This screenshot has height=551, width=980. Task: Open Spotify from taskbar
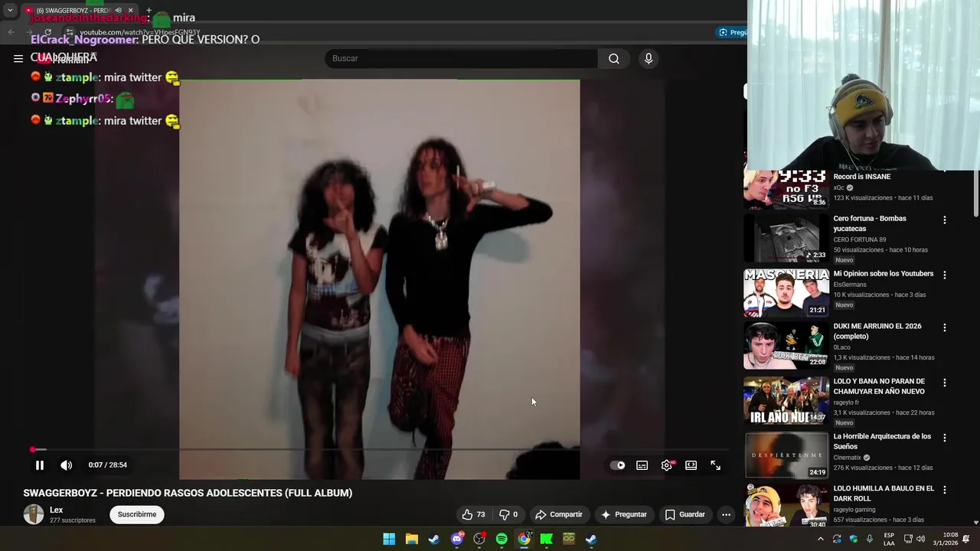tap(501, 539)
